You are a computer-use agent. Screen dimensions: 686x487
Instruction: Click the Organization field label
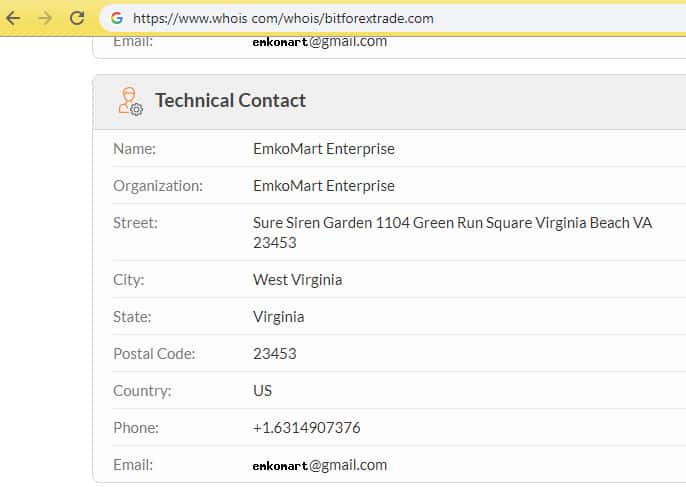(x=158, y=186)
